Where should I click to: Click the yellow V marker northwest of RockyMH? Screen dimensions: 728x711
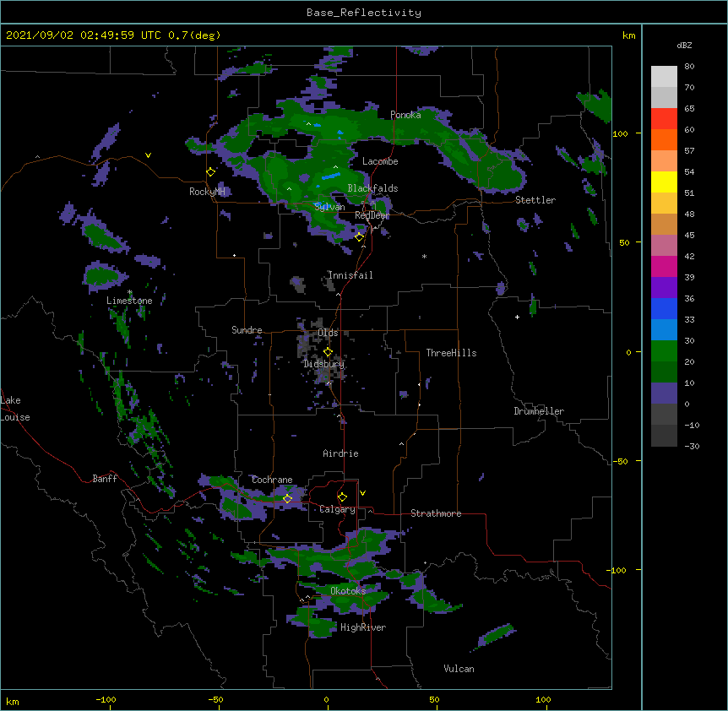tap(148, 155)
